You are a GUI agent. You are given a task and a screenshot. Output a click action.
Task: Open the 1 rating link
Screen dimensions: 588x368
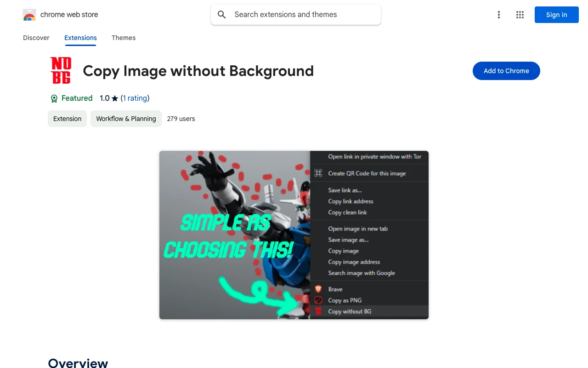point(135,98)
